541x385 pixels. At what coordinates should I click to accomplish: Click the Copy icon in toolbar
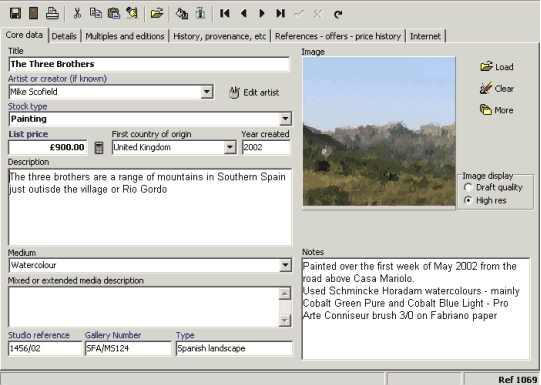[x=96, y=13]
